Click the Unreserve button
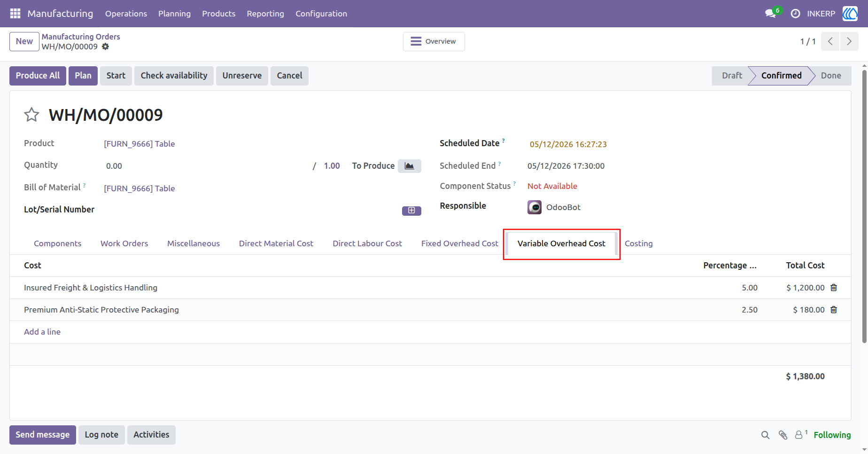The image size is (868, 454). tap(242, 76)
